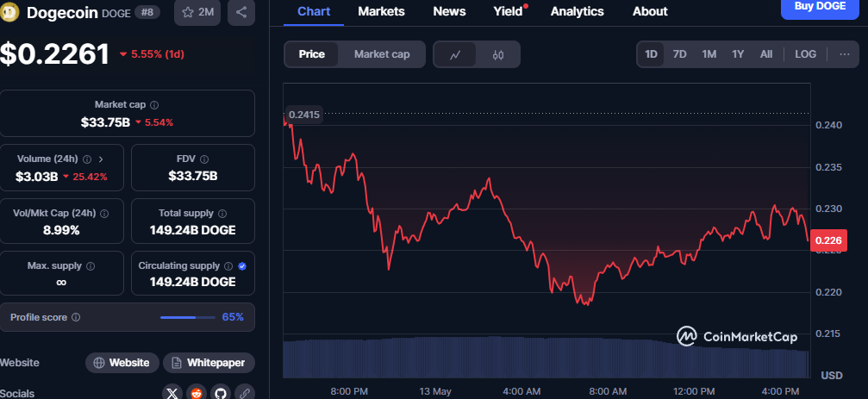Open the Whitepaper link button
Image resolution: width=868 pixels, height=399 pixels.
(x=209, y=363)
